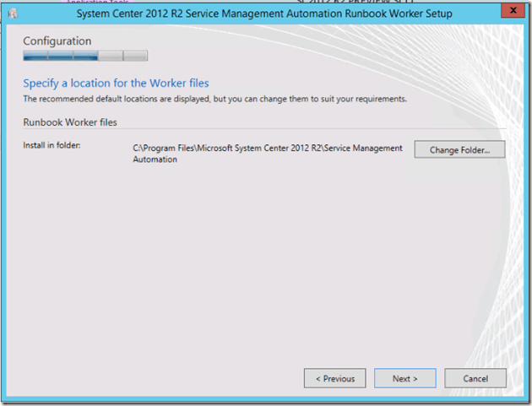Click the fourth unfilled progress bar segment

point(110,57)
